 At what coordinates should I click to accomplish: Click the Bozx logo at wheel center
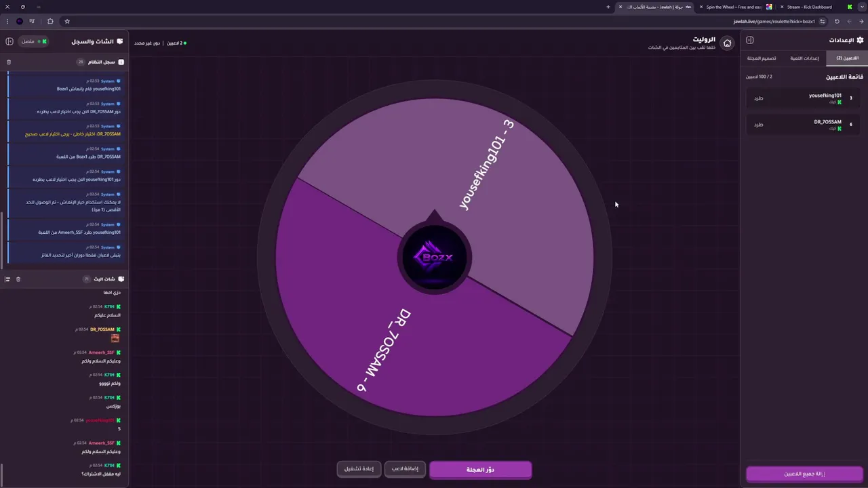(434, 258)
